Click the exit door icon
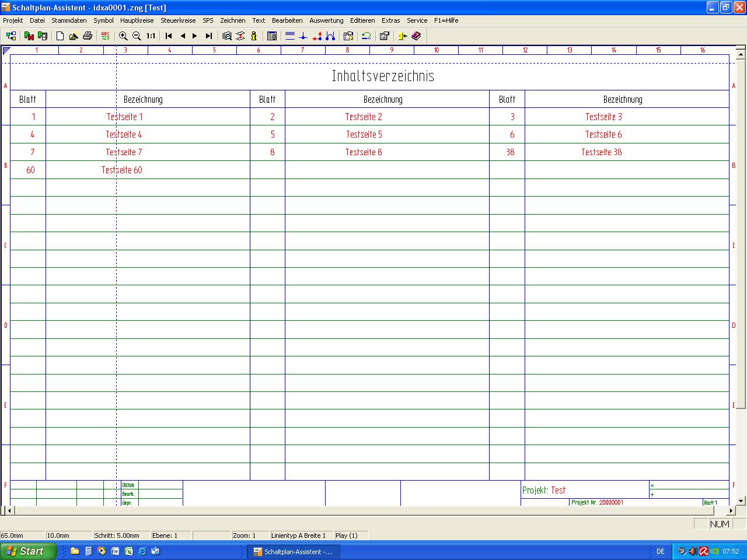747x560 pixels. coord(402,36)
